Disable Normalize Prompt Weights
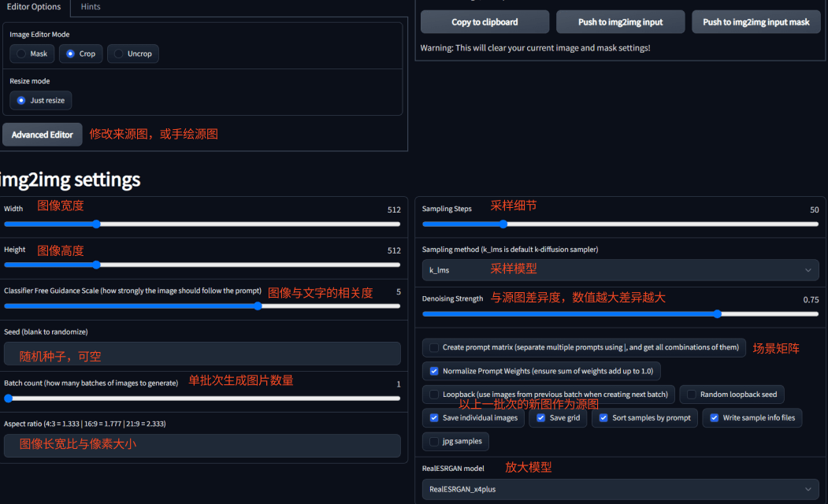The height and width of the screenshot is (504, 828). tap(433, 371)
